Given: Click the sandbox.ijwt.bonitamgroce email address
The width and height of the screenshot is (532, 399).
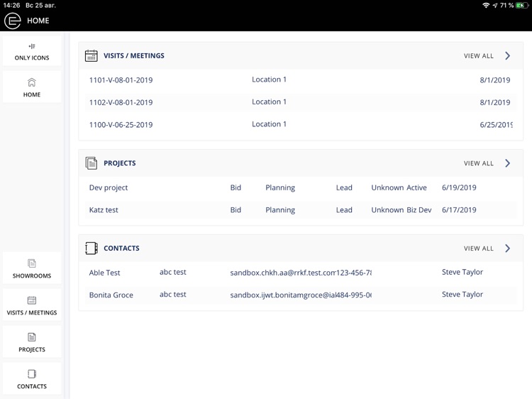Looking at the screenshot, I should point(283,295).
